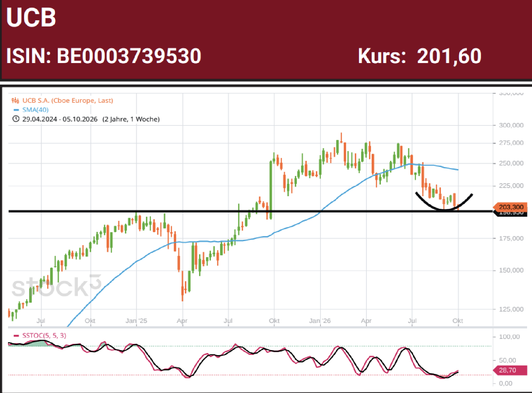The width and height of the screenshot is (532, 393).
Task: Click the SSTOC(5, 5, 3) indicator label
Action: (x=44, y=335)
